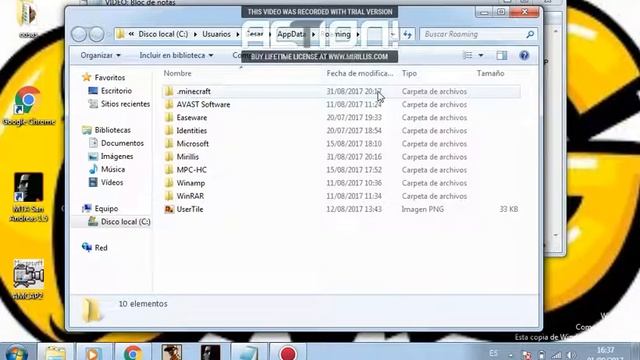Select Red in the navigation pane
The image size is (640, 360).
click(101, 248)
